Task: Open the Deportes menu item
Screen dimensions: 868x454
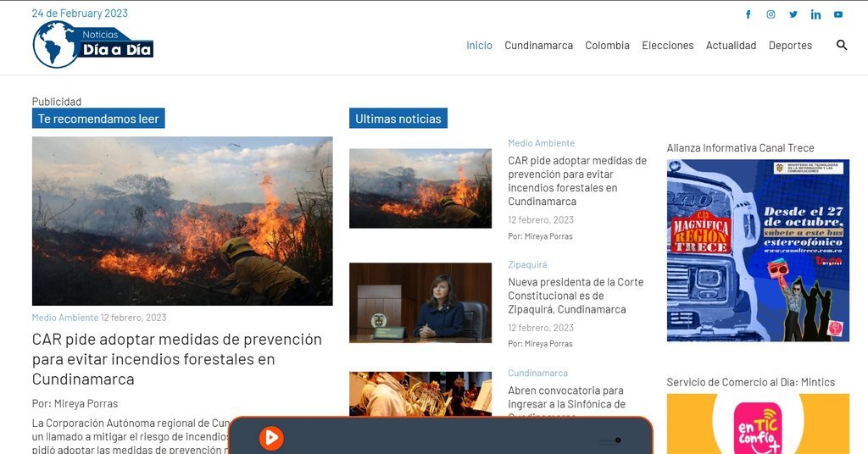Action: (x=790, y=46)
